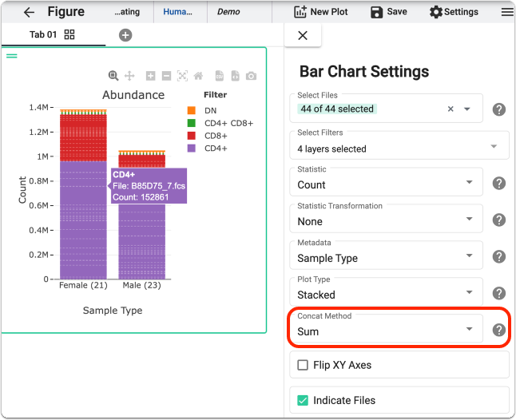Add a new tab with the plus icon
The image size is (516, 420).
pyautogui.click(x=125, y=35)
